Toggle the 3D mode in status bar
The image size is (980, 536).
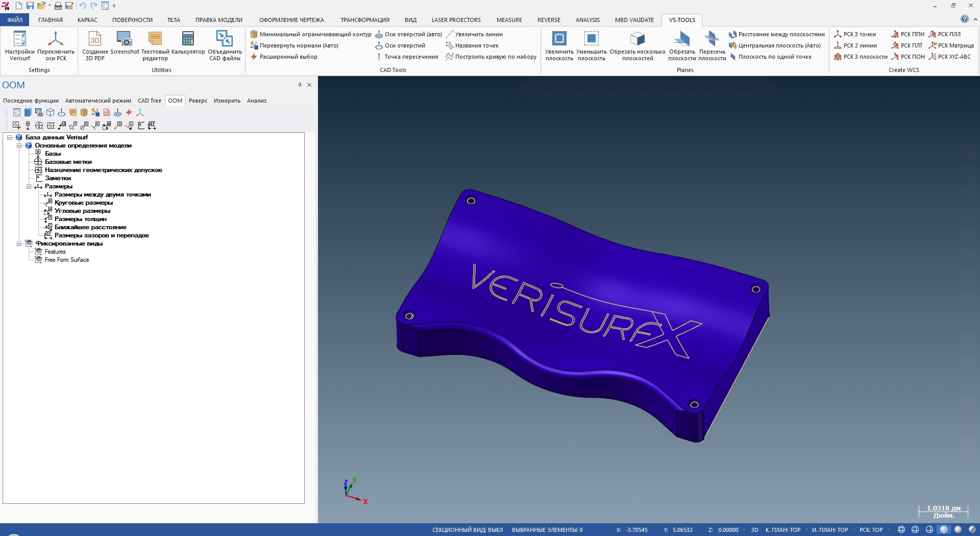754,530
